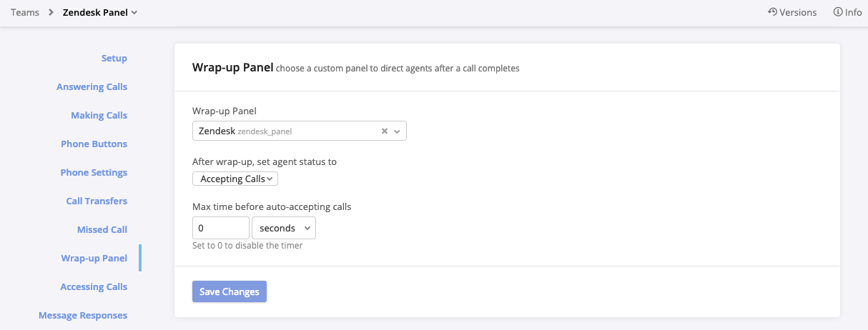This screenshot has width=868, height=330.
Task: Open the Setup section
Action: [114, 58]
